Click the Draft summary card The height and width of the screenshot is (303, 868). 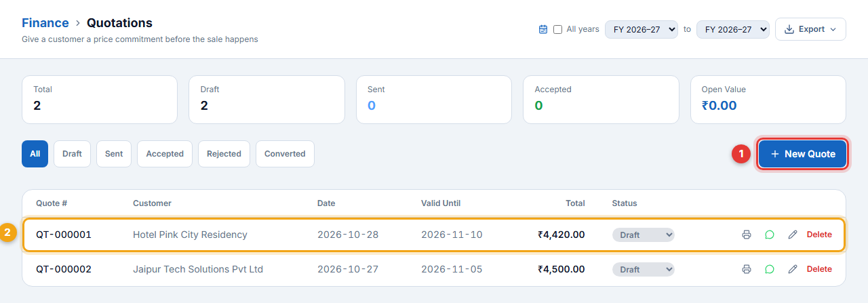click(267, 100)
